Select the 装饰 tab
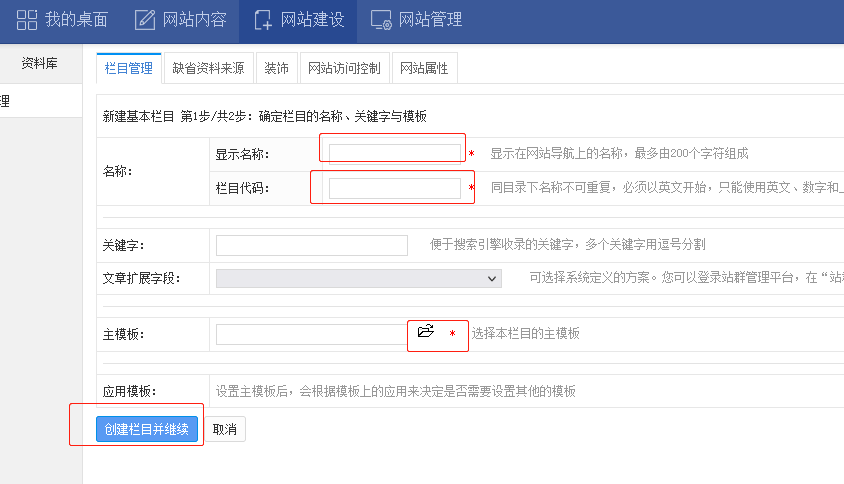Screen dimensions: 844x484 [x=276, y=68]
